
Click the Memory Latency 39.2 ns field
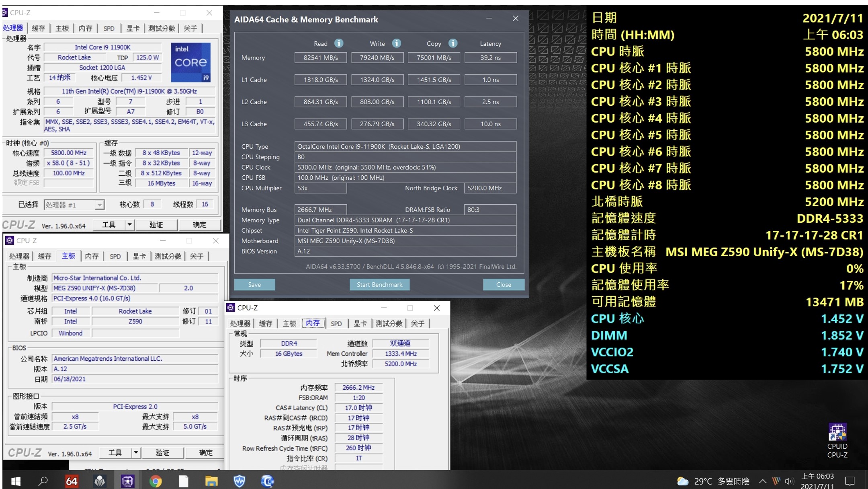(x=490, y=58)
